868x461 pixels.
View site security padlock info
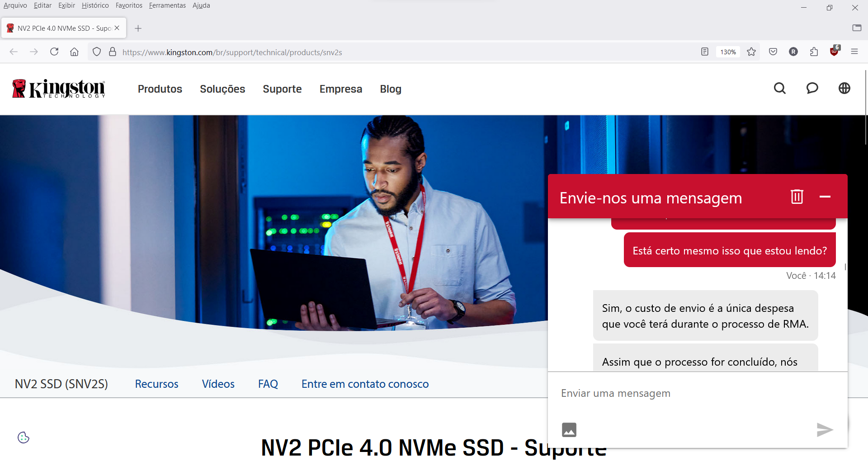pyautogui.click(x=113, y=52)
